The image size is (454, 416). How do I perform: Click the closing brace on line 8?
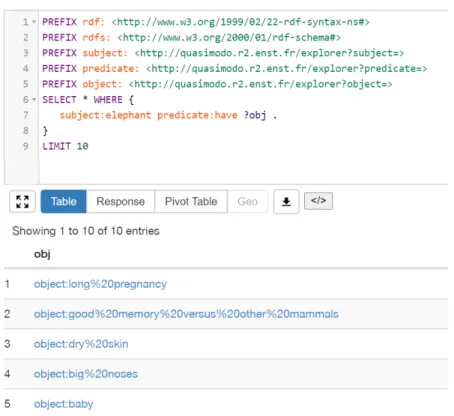click(45, 131)
